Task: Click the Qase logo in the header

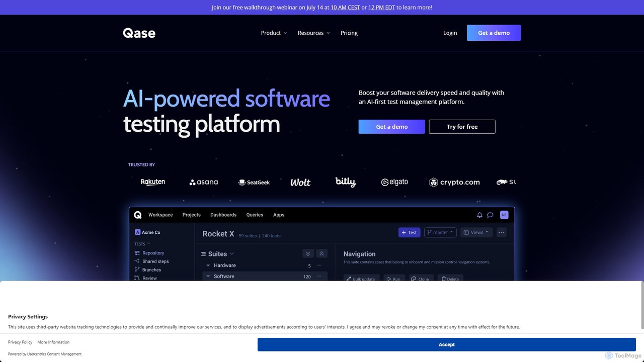Action: (139, 33)
